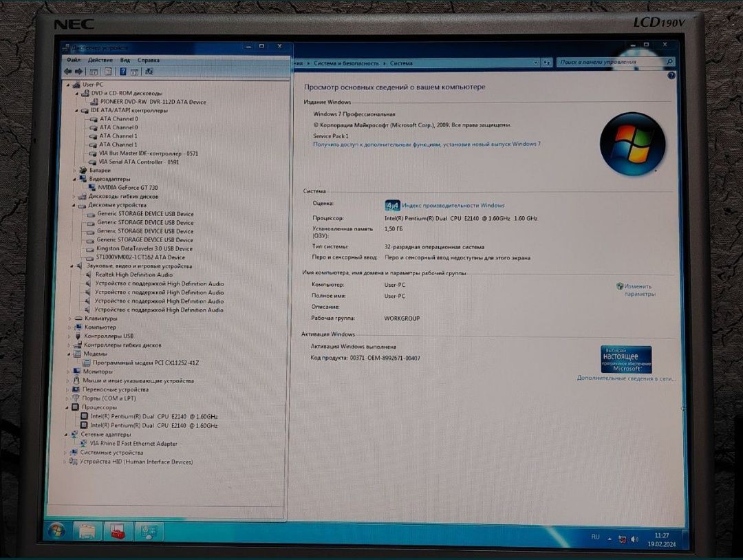Select Мыши и иные указывающие устройства
Screen dimensions: 743x560
138,381
